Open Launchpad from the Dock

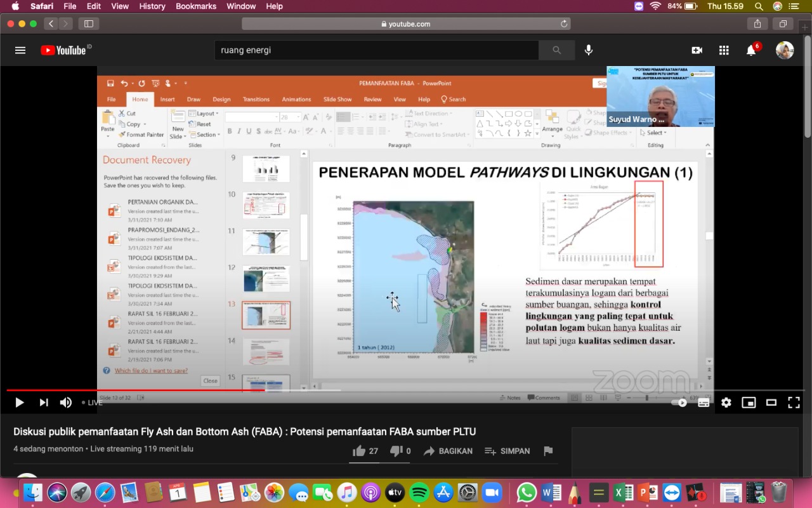81,492
